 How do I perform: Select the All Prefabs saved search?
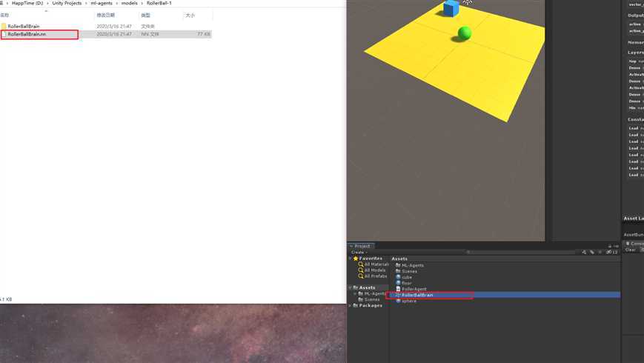373,276
